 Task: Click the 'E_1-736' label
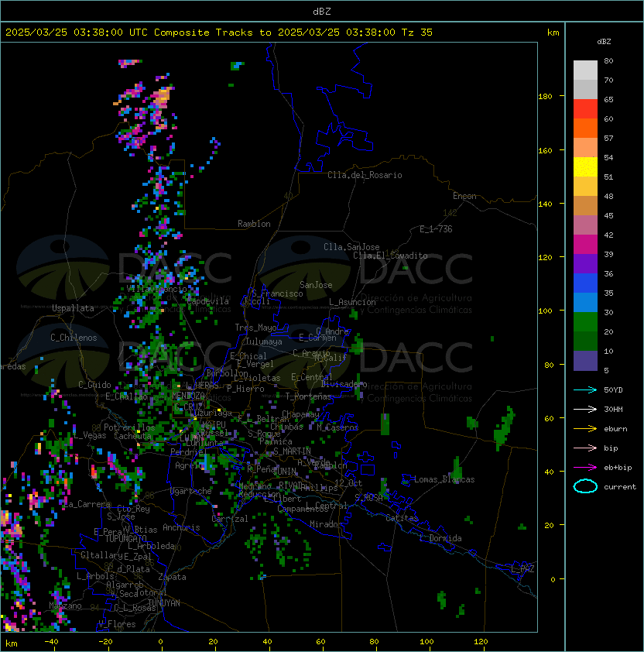(436, 229)
